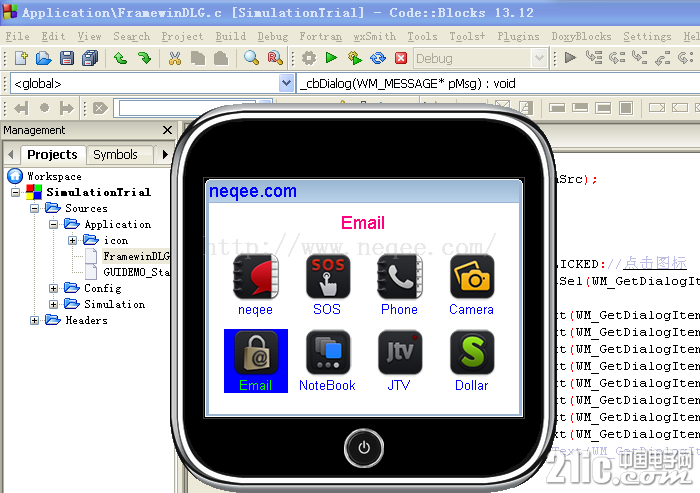Image resolution: width=700 pixels, height=493 pixels.
Task: Tap the Phone app icon
Action: click(x=400, y=277)
